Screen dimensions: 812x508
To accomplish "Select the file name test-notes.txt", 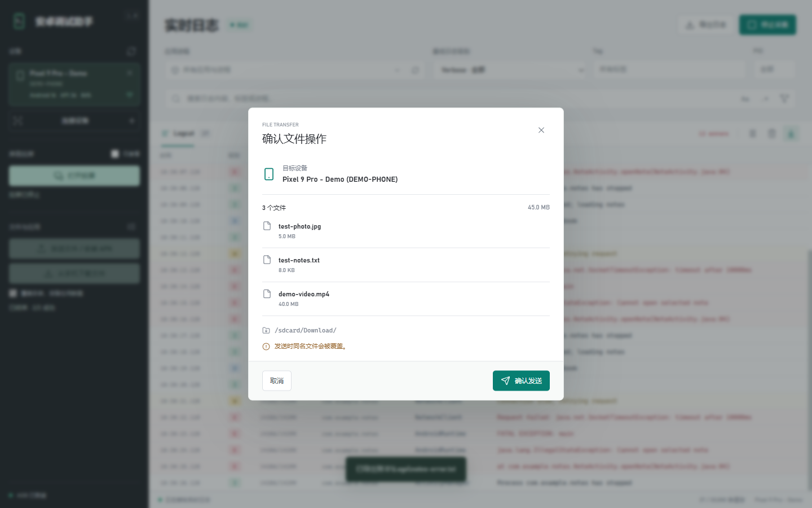I will [299, 260].
